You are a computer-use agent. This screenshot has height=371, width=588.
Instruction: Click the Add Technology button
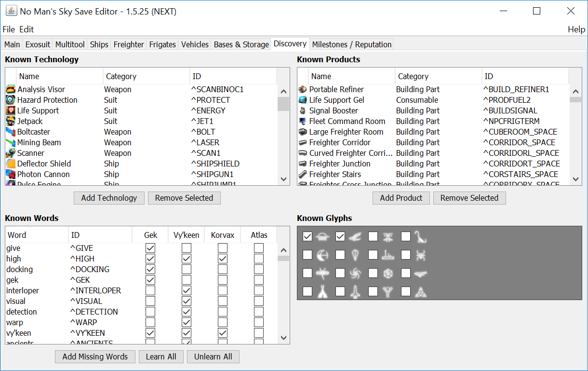click(109, 198)
